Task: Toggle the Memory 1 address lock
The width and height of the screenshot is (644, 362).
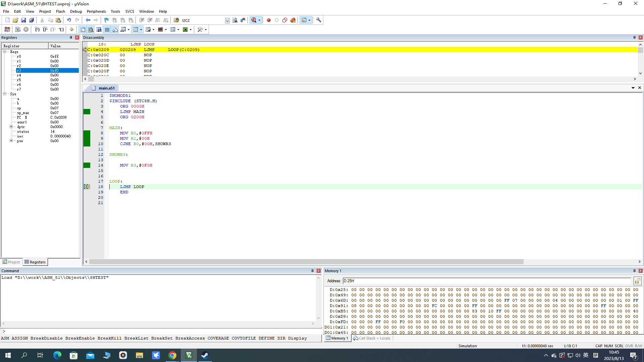Action: click(638, 281)
